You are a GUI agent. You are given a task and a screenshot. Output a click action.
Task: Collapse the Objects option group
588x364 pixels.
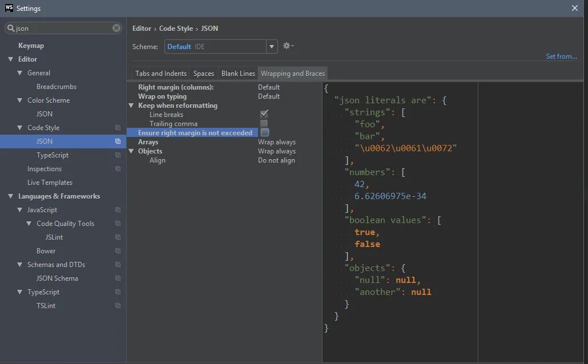coord(131,151)
